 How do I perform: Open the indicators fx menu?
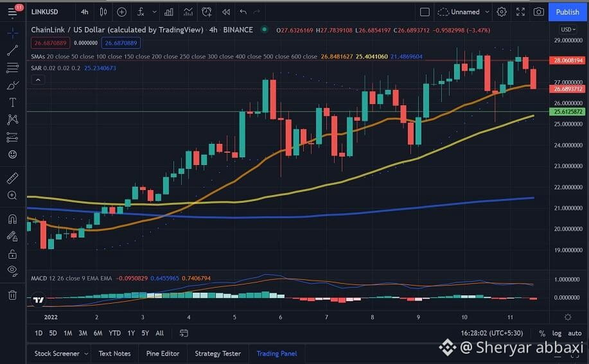click(x=141, y=12)
